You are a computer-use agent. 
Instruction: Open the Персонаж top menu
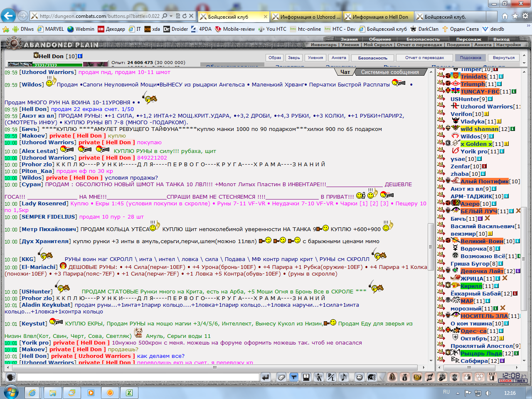pos(468,39)
